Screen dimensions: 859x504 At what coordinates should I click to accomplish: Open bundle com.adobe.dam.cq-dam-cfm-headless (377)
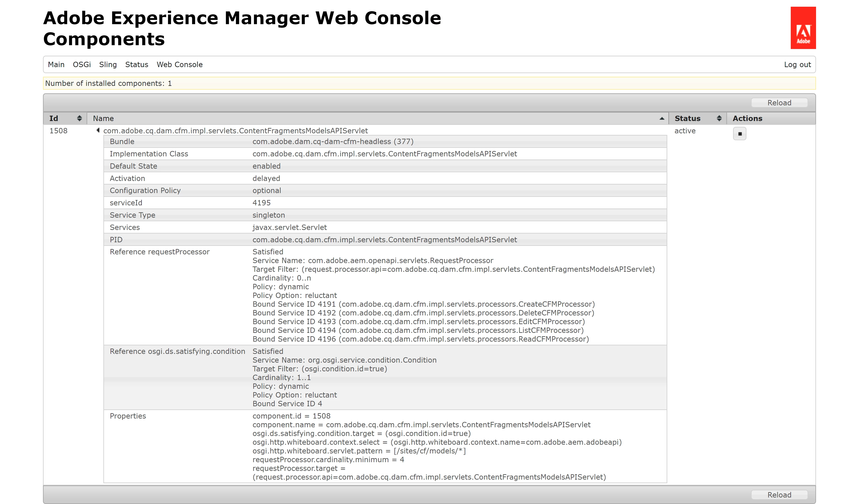click(x=332, y=141)
